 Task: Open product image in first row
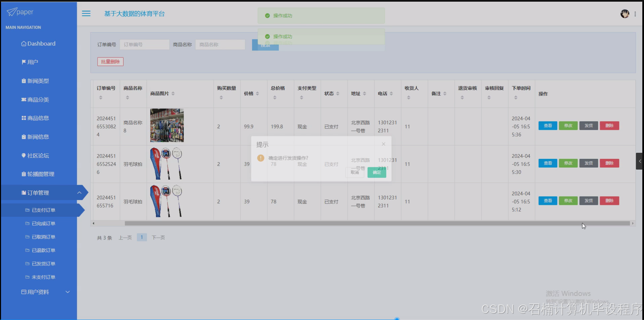167,125
